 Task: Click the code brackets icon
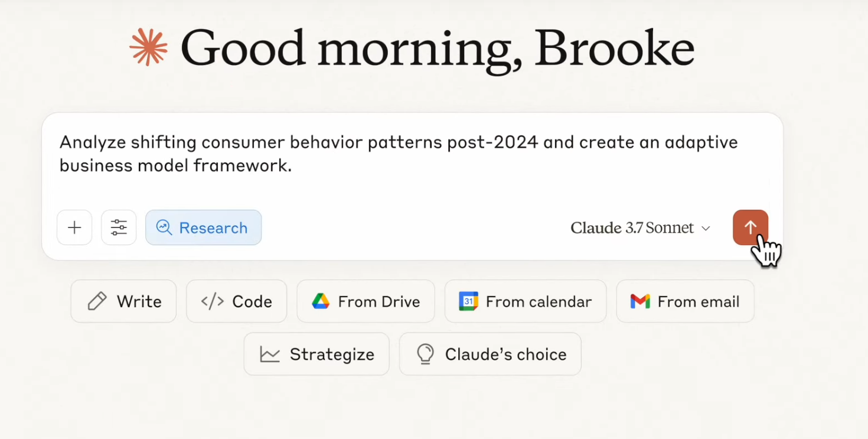pos(213,301)
